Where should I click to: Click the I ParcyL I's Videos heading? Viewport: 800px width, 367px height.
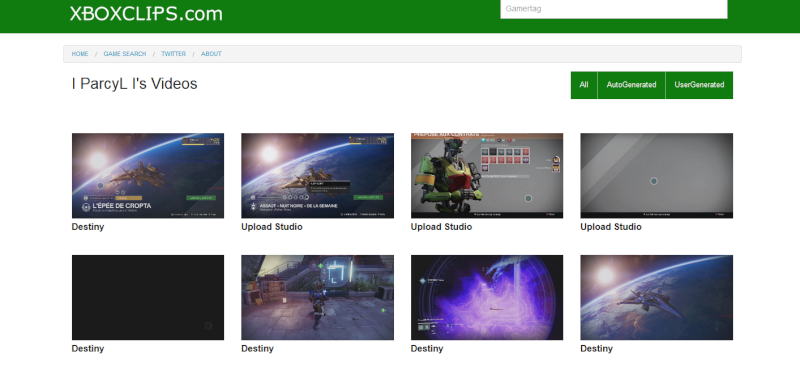(x=135, y=84)
